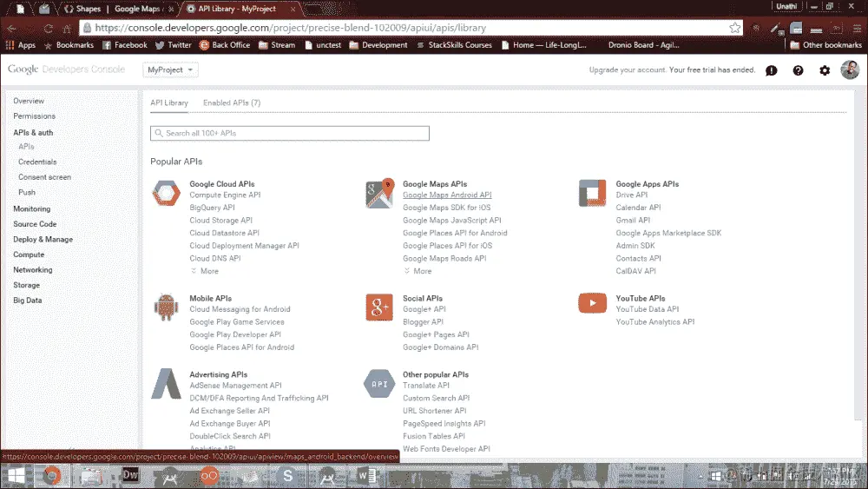Open the Gmail API link
The image size is (868, 489).
click(x=634, y=221)
